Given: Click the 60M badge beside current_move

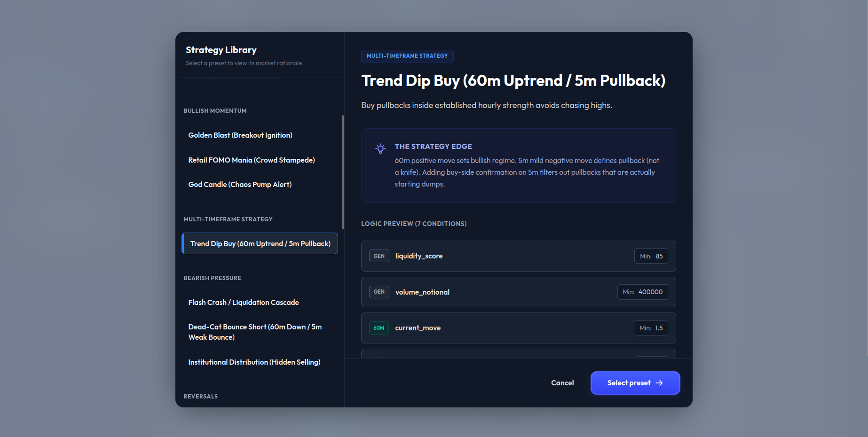Looking at the screenshot, I should coord(379,328).
